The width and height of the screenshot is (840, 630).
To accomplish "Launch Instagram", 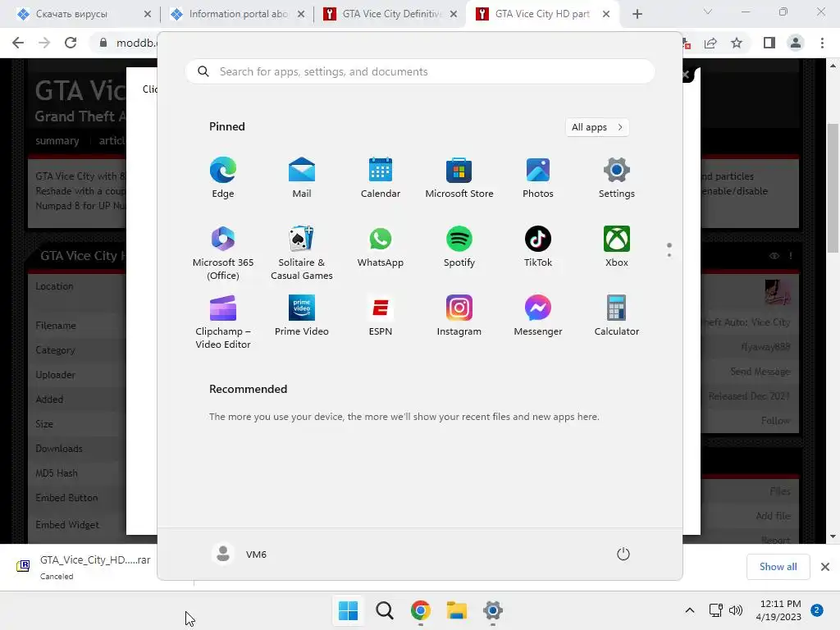I will coord(459,316).
